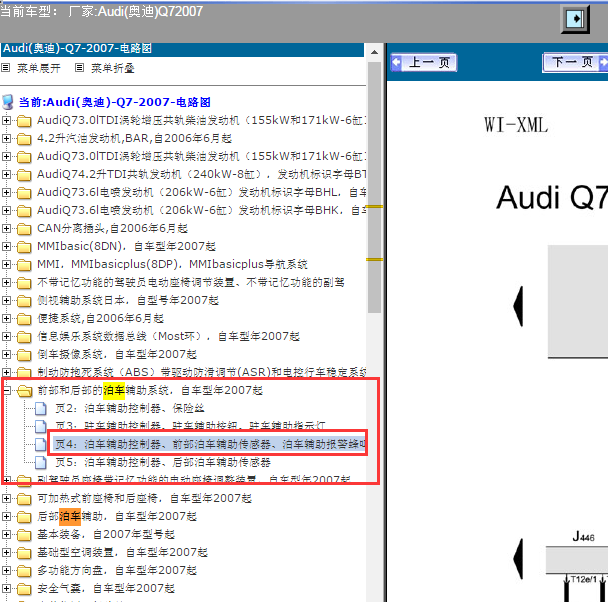608x602 pixels.
Task: Open 页2:泊车辅助控制器、保险丝
Action: (x=130, y=408)
